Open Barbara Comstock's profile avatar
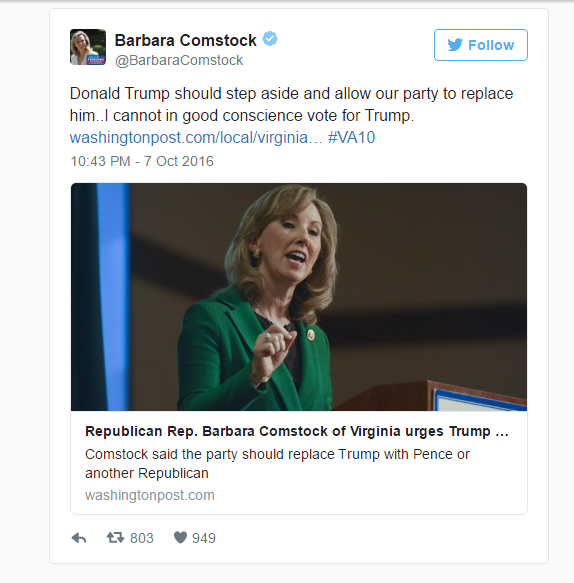The width and height of the screenshot is (574, 583). click(88, 47)
